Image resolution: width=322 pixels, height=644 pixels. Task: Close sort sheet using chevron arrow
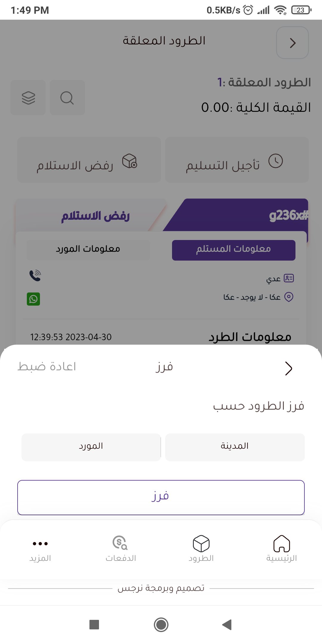pyautogui.click(x=288, y=368)
